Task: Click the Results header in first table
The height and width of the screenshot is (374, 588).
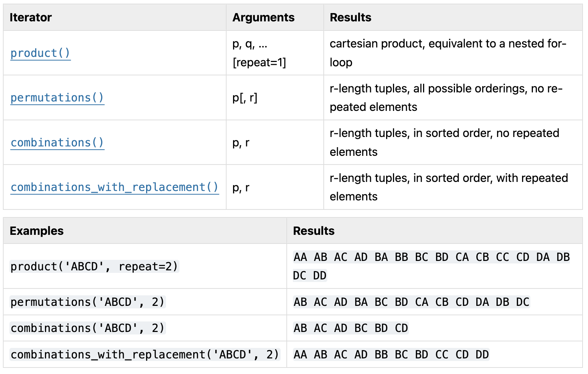Action: (351, 17)
